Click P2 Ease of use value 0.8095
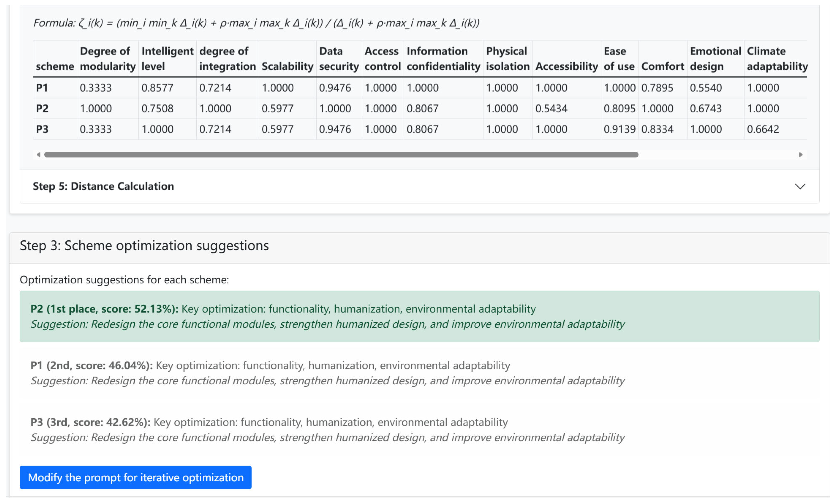The image size is (837, 504). point(619,109)
